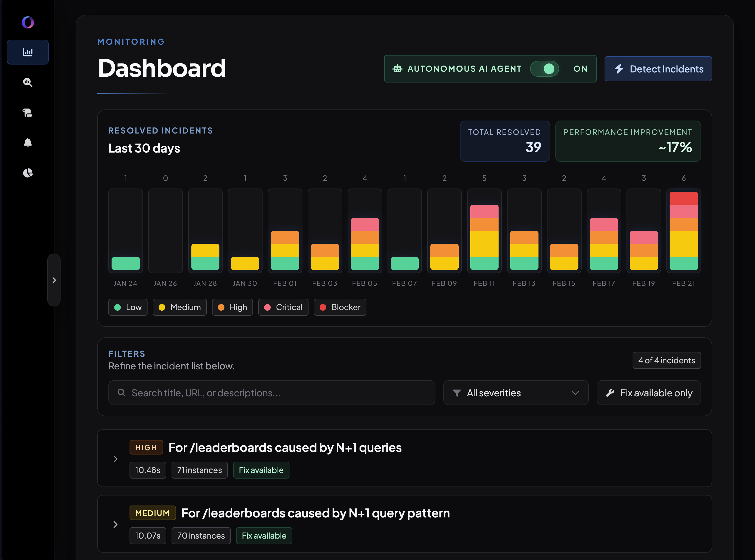Open the dashboard bar chart sidebar icon
The width and height of the screenshot is (755, 560).
coord(27,52)
